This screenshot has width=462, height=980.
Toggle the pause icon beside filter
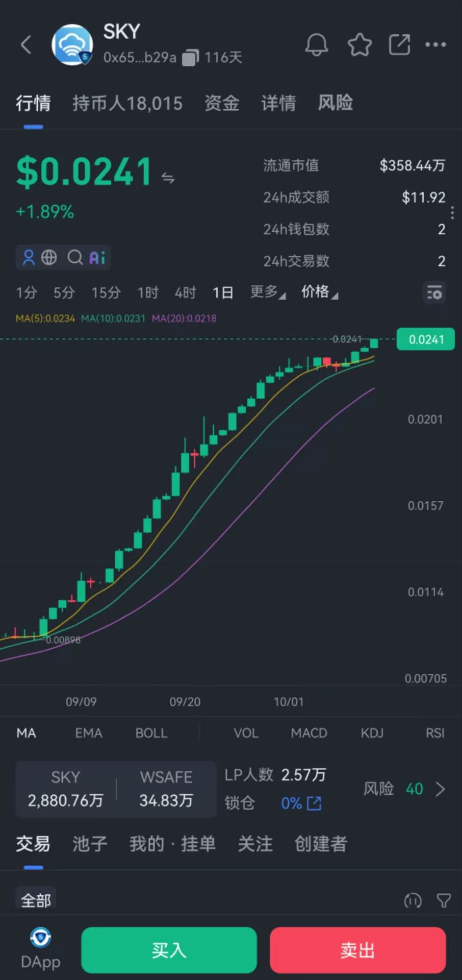coord(413,900)
